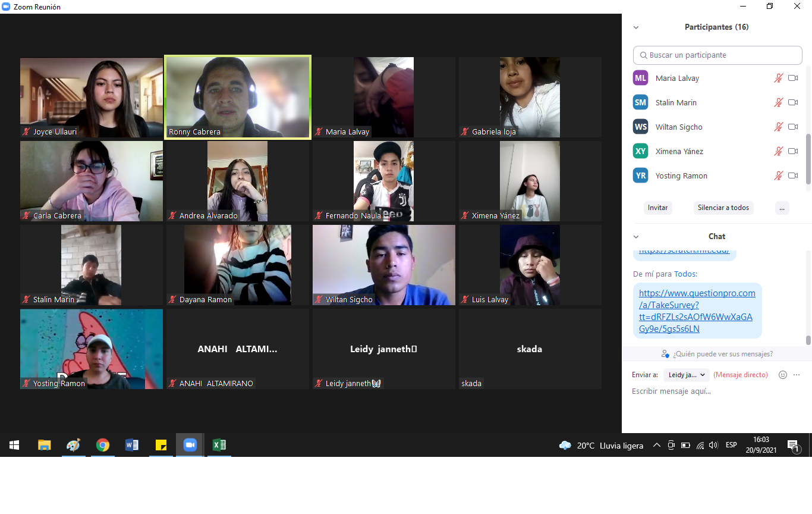812x514 pixels.
Task: Toggle Ximena Yánez's muted microphone
Action: pyautogui.click(x=778, y=151)
